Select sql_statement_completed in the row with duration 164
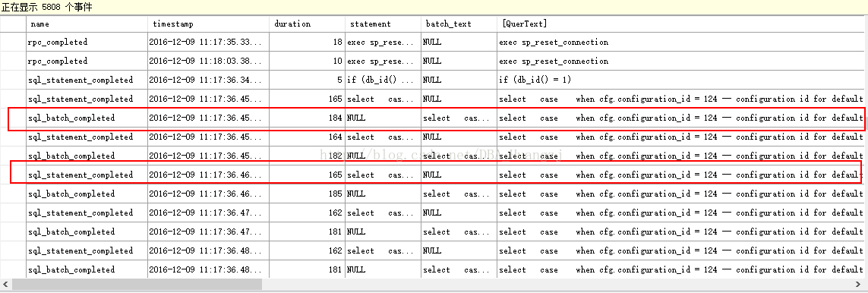Viewport: 868px width, 293px height. (x=80, y=137)
